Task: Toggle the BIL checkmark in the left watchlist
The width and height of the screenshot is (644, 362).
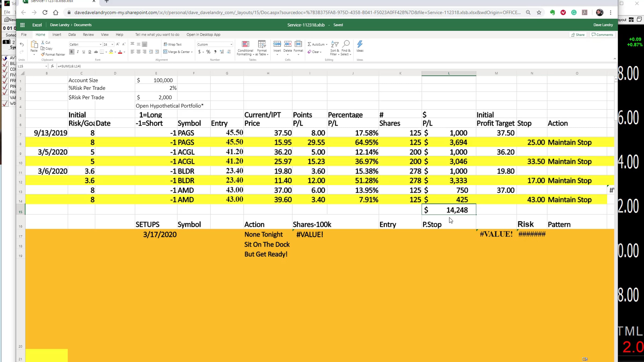Action: [5, 64]
